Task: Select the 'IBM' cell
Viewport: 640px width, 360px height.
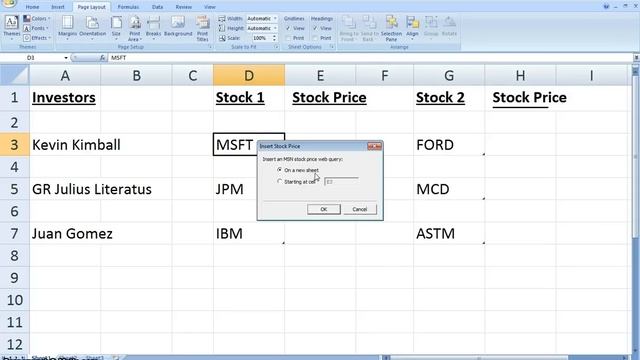Action: tap(249, 233)
